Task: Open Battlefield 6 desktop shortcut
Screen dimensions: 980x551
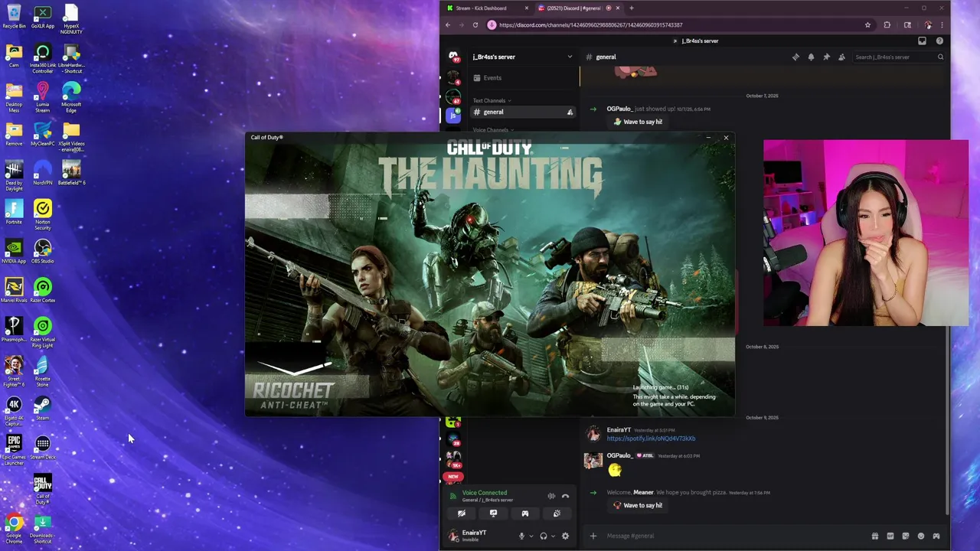Action: [x=71, y=174]
